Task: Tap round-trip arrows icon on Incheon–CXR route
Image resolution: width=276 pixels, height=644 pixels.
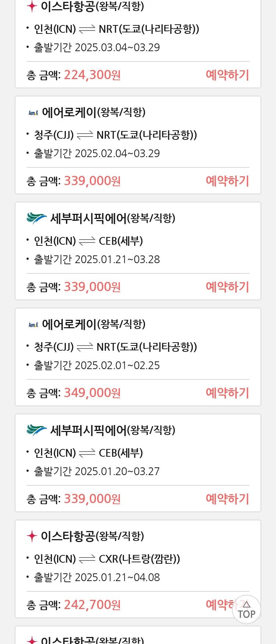Action: tap(87, 559)
